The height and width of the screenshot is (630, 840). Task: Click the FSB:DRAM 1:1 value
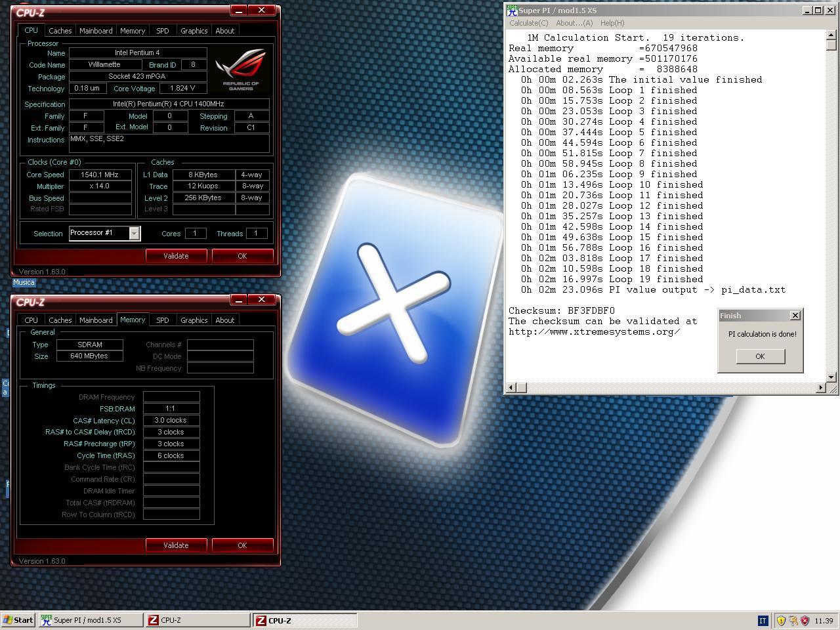coord(171,409)
